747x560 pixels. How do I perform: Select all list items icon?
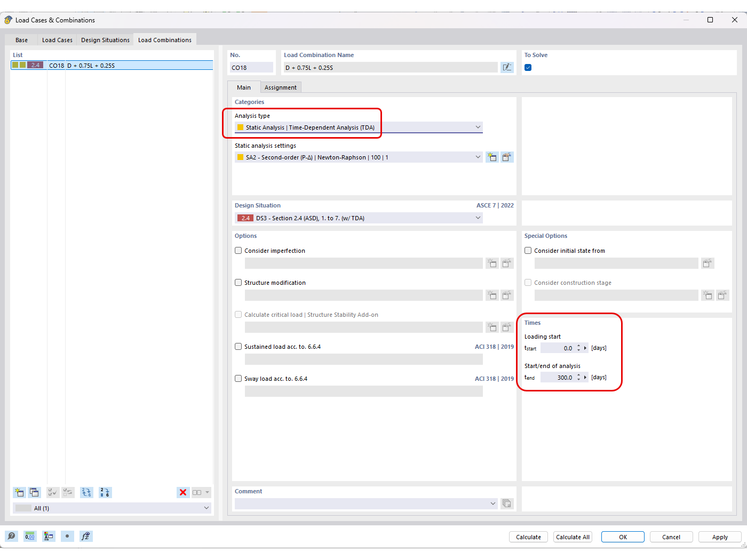[53, 492]
